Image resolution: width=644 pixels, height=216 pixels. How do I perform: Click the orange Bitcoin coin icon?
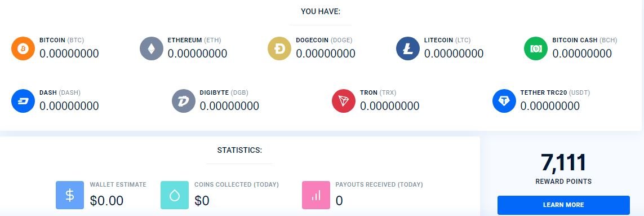tap(23, 49)
